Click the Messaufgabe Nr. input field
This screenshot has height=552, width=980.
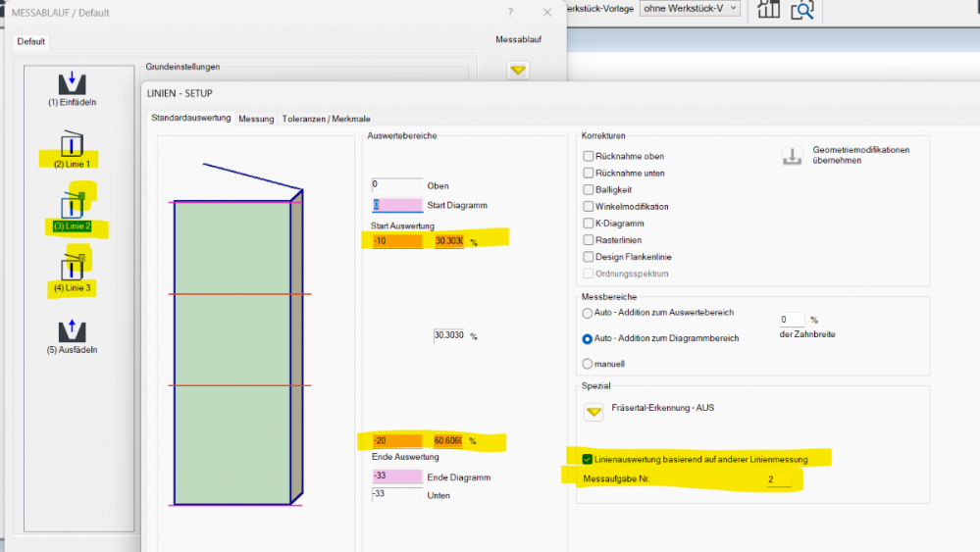pos(778,479)
